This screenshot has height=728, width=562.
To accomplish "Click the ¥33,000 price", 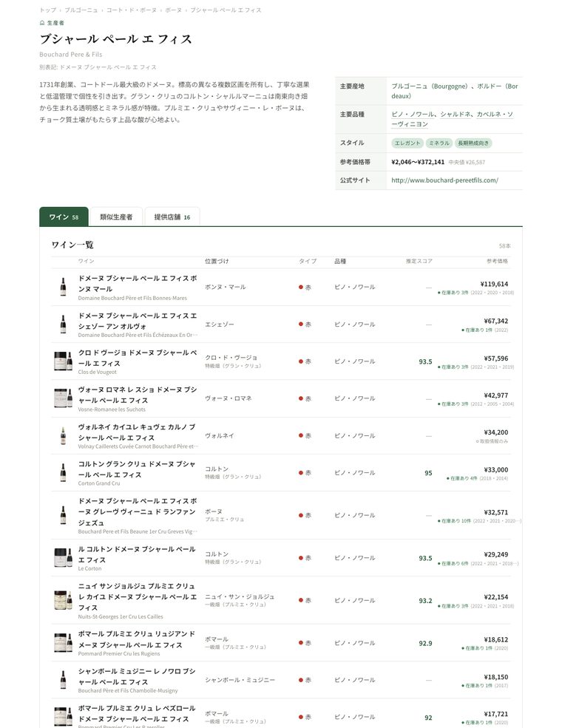I will [496, 470].
